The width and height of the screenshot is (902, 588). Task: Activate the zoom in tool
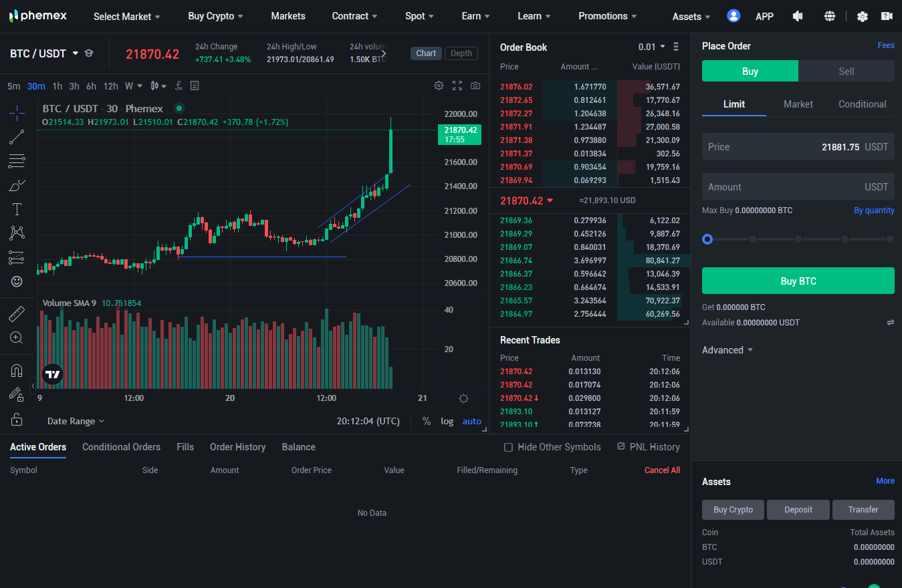click(x=17, y=337)
